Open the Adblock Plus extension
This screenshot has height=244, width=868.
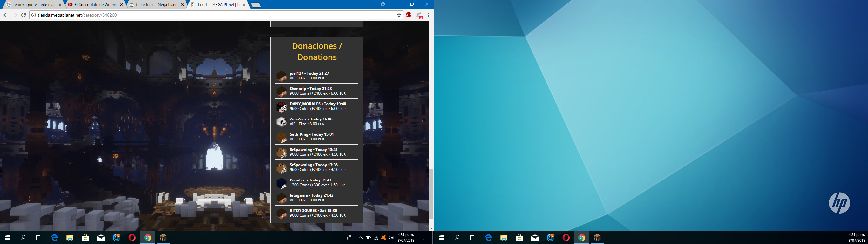point(408,15)
